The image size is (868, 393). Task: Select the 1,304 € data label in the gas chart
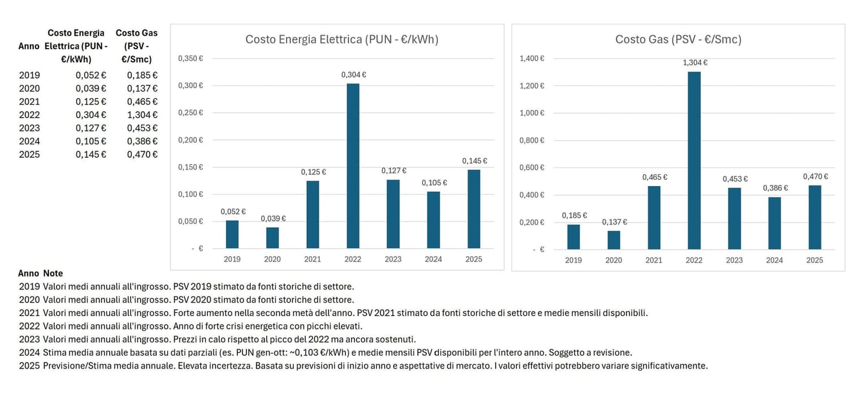pyautogui.click(x=695, y=63)
